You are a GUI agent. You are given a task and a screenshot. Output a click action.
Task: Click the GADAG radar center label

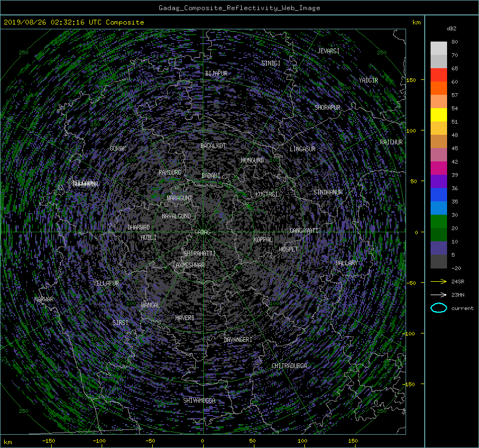pos(203,232)
